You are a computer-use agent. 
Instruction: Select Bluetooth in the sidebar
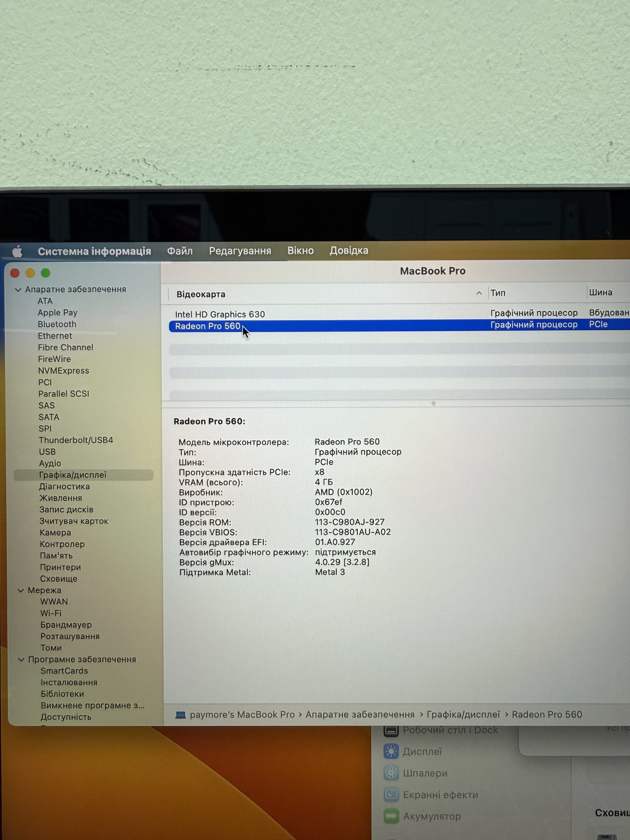click(x=57, y=324)
